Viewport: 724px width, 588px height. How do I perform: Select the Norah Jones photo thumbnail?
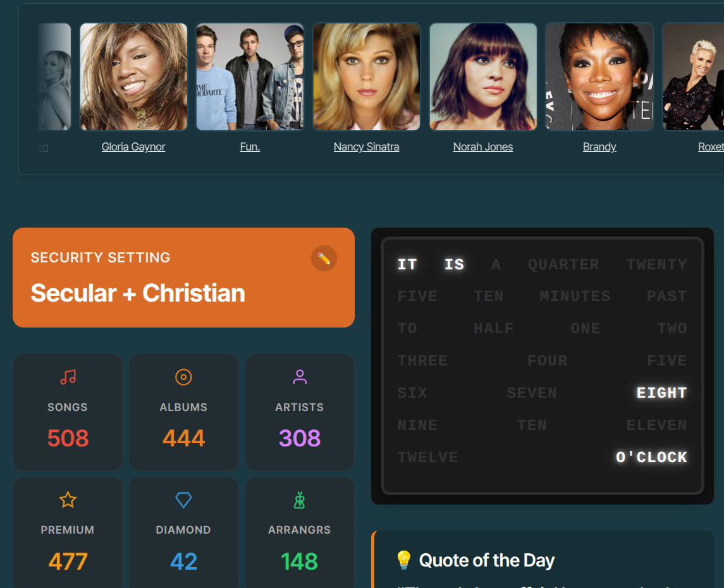[483, 77]
